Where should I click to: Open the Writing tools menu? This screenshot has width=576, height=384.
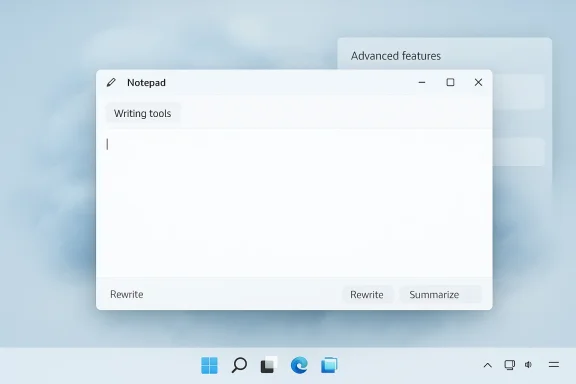coord(143,113)
